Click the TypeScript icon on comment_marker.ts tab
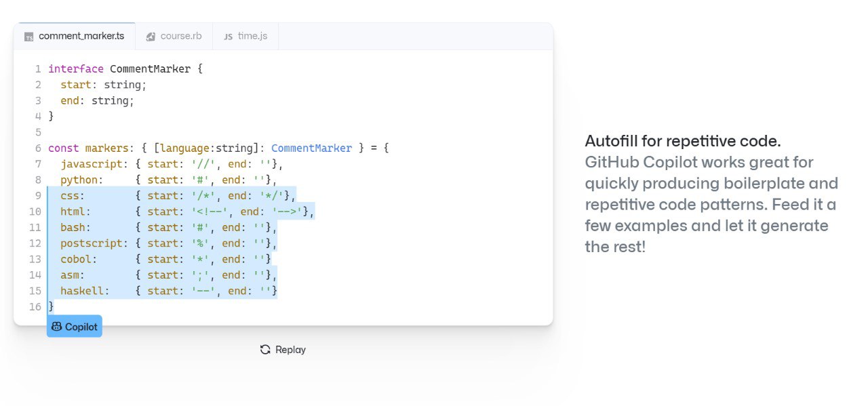The width and height of the screenshot is (868, 406). pyautogui.click(x=28, y=37)
